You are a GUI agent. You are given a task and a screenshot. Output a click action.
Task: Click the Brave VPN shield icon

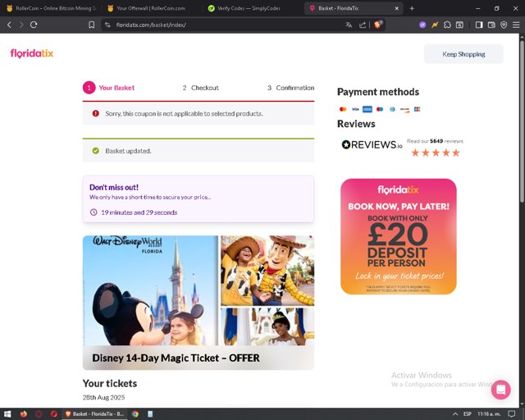coord(504,25)
